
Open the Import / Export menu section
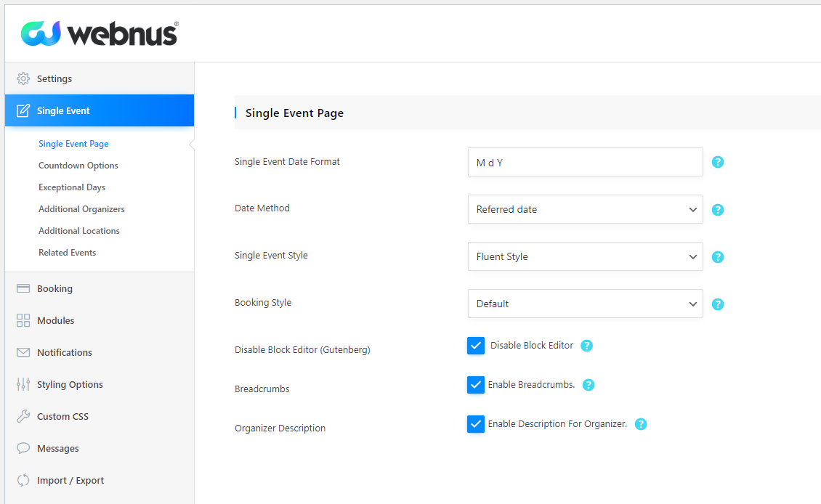[x=100, y=480]
